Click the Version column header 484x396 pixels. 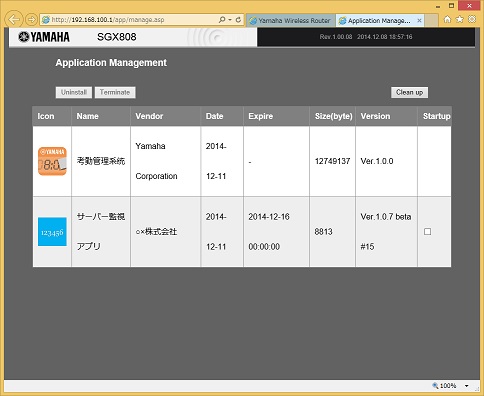(386, 116)
